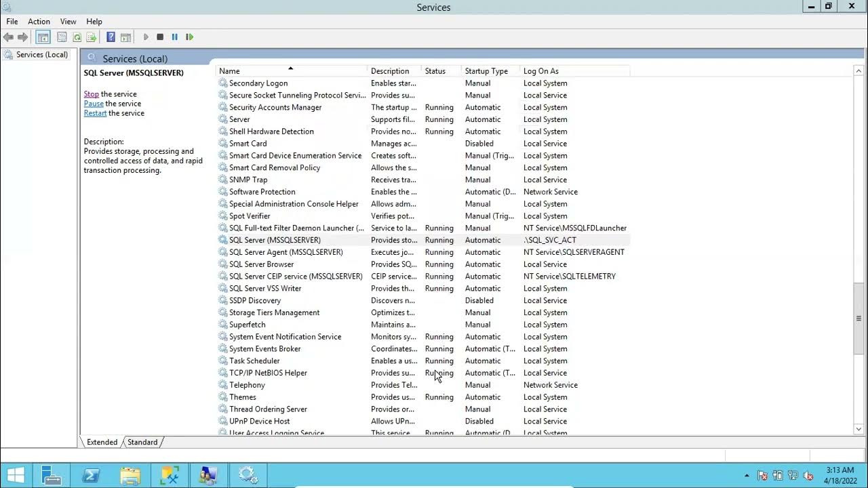868x488 pixels.
Task: Click the Pause Service toolbar icon
Action: 174,37
